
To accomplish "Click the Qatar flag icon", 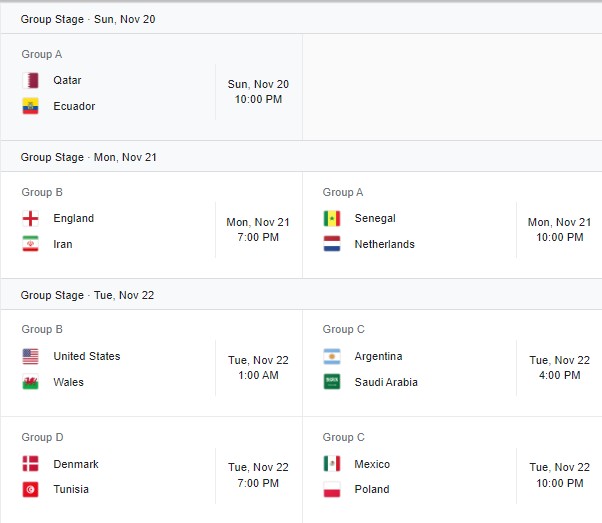I will (x=31, y=81).
